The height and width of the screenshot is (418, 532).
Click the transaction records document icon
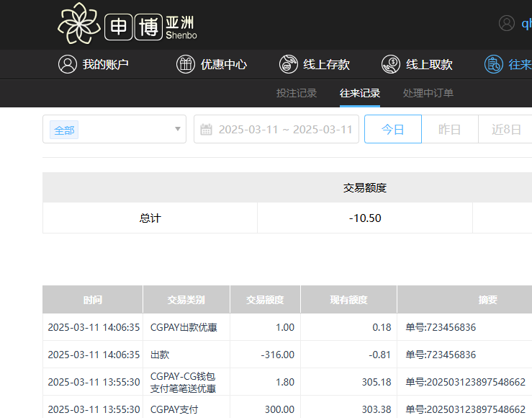494,64
